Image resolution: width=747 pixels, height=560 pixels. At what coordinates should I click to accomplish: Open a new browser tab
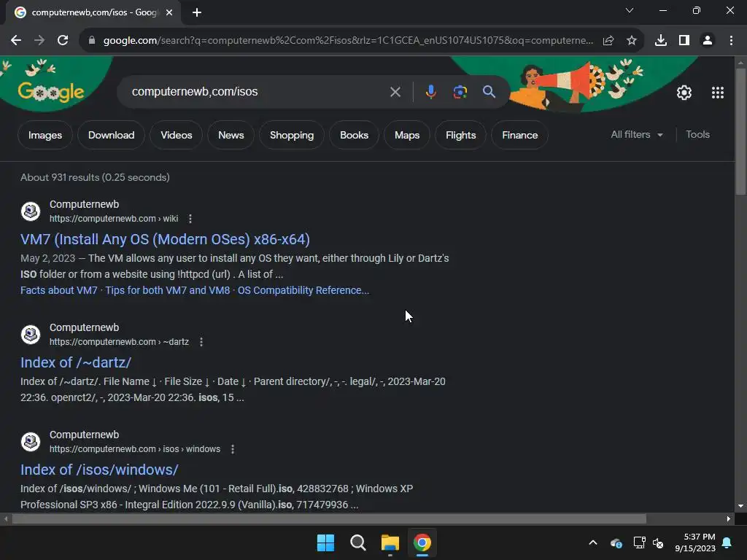197,12
